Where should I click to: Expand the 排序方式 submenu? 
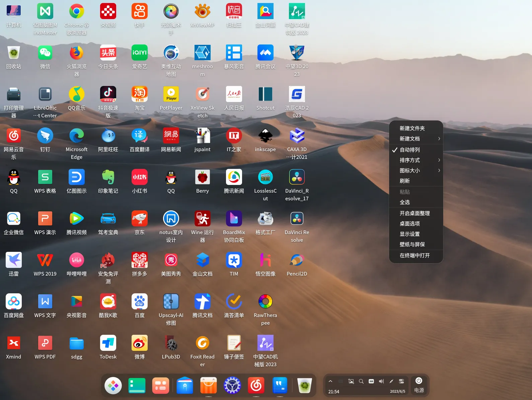coord(416,160)
